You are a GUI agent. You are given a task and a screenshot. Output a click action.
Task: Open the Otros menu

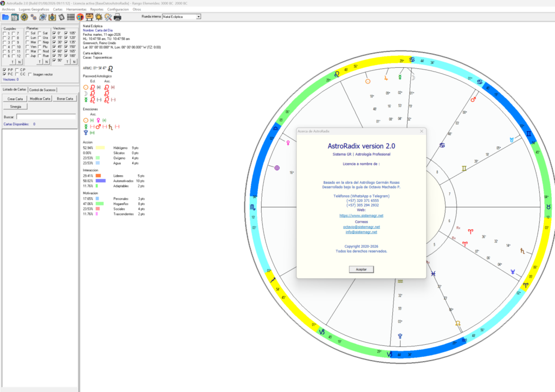pyautogui.click(x=137, y=10)
